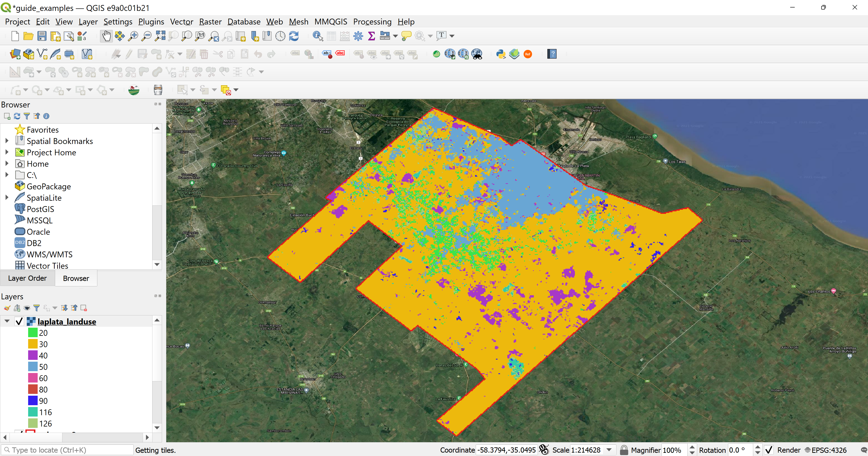Open the Identify Features tool
This screenshot has width=868, height=456.
317,36
